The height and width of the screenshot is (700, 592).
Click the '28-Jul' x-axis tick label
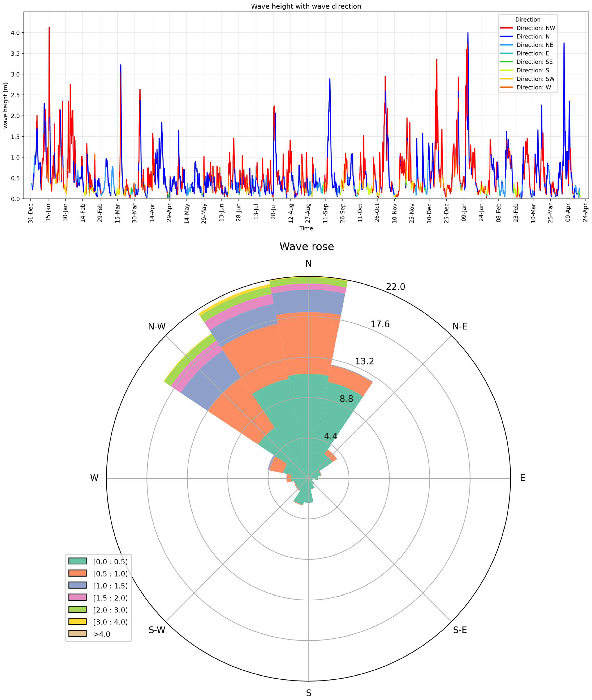pos(273,211)
